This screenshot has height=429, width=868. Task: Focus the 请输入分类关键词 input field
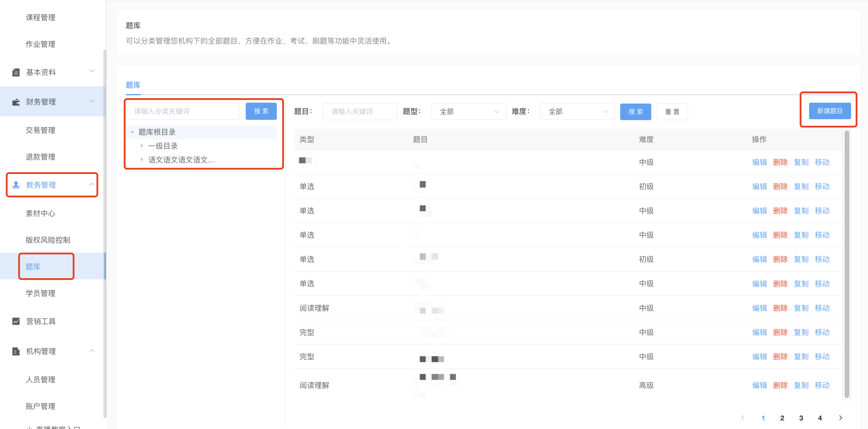(x=183, y=111)
